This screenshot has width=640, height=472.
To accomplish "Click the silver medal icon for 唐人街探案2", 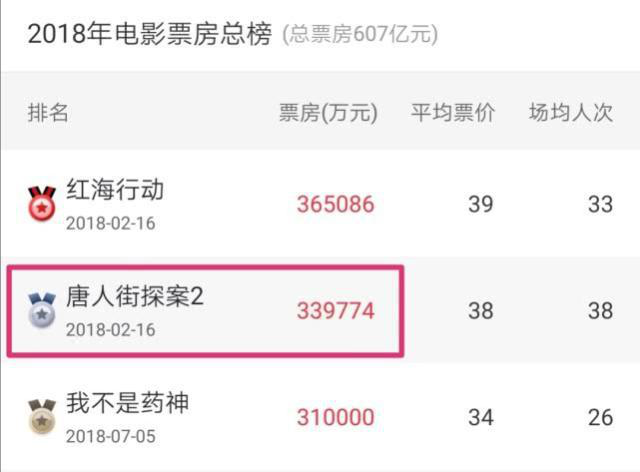I will (x=42, y=310).
